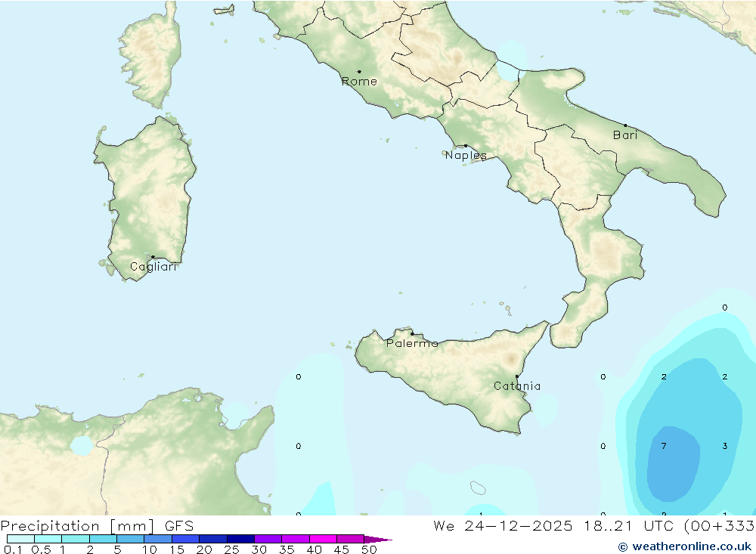The height and width of the screenshot is (554, 756).
Task: Select the Naples city label
Action: (466, 155)
